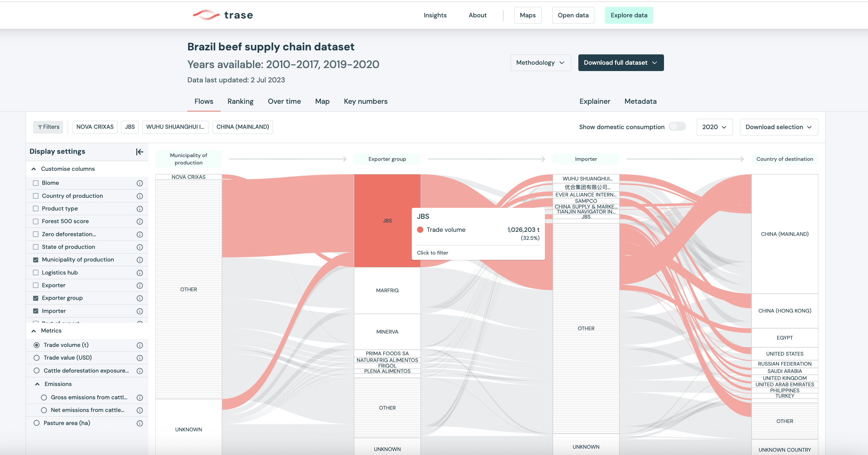Open info icon for Exporter group
Image resolution: width=868 pixels, height=455 pixels.
(139, 298)
